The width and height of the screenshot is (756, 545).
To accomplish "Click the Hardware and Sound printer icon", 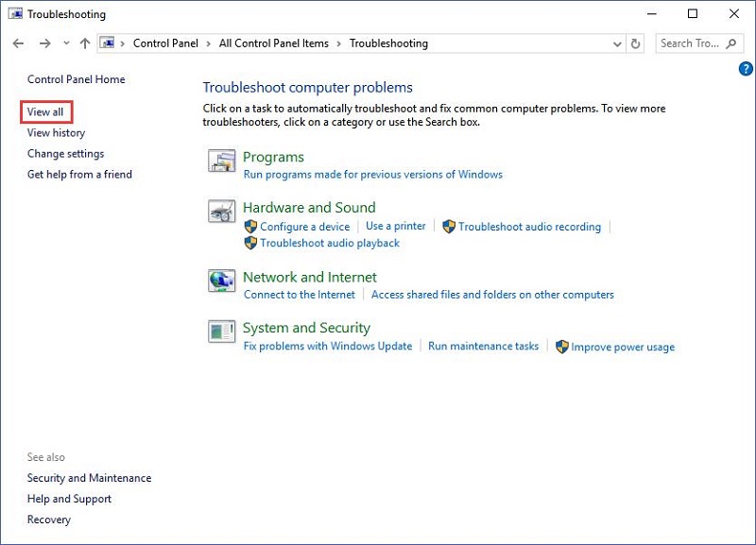I will (x=221, y=212).
